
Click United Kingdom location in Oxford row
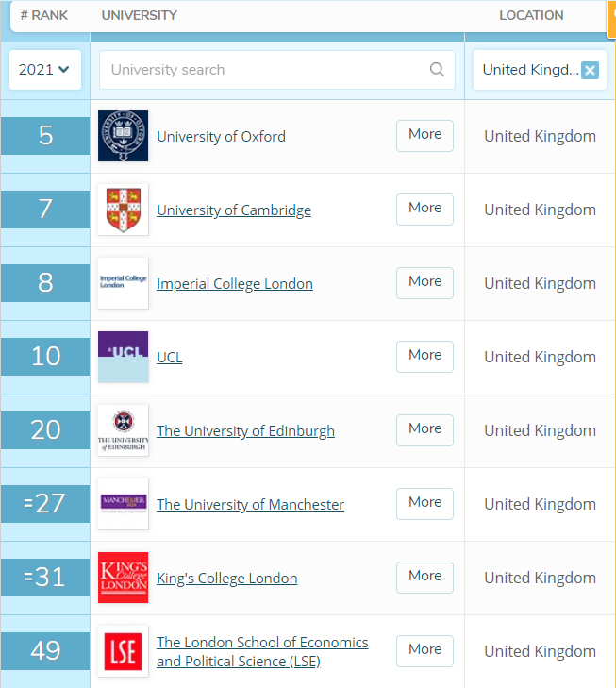click(541, 137)
